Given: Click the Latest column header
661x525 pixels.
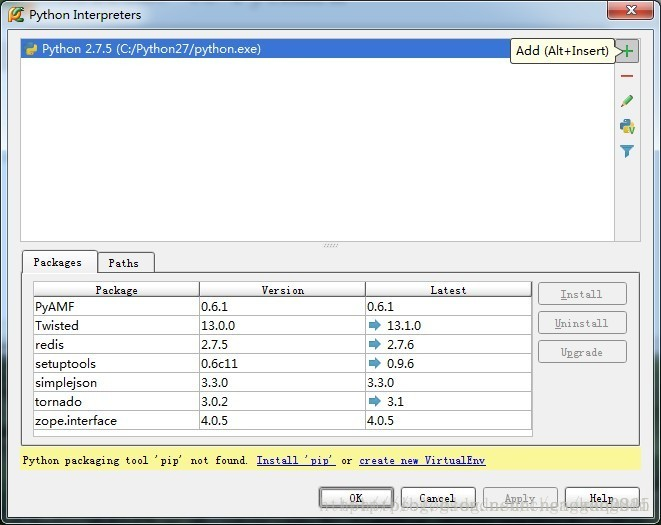Looking at the screenshot, I should (x=449, y=290).
